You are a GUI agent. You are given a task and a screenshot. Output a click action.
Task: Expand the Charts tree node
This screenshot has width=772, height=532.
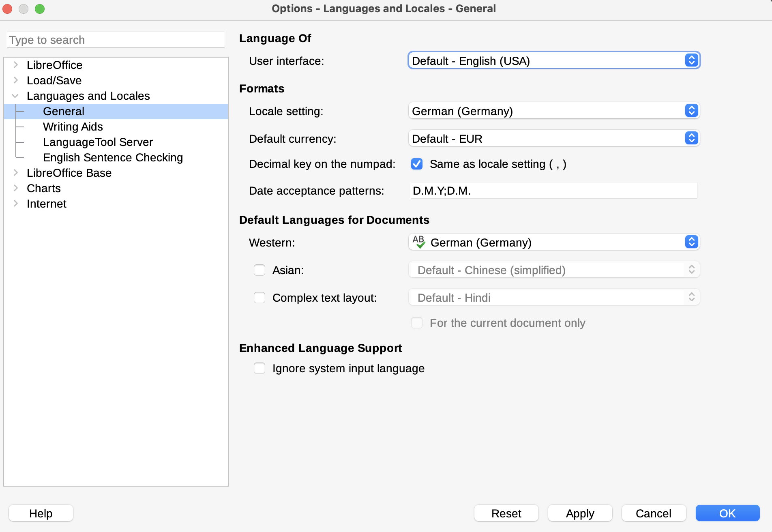[x=16, y=188]
